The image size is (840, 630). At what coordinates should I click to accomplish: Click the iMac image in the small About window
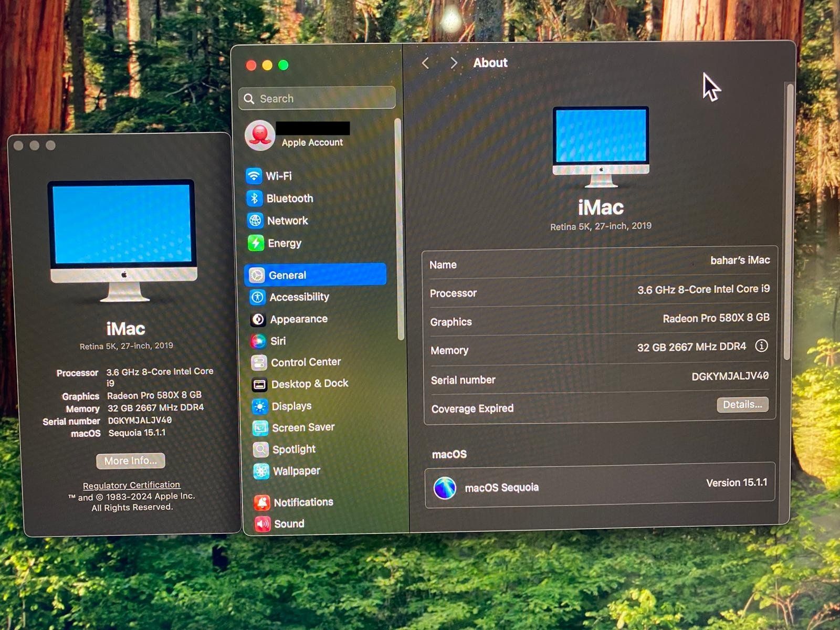(124, 240)
